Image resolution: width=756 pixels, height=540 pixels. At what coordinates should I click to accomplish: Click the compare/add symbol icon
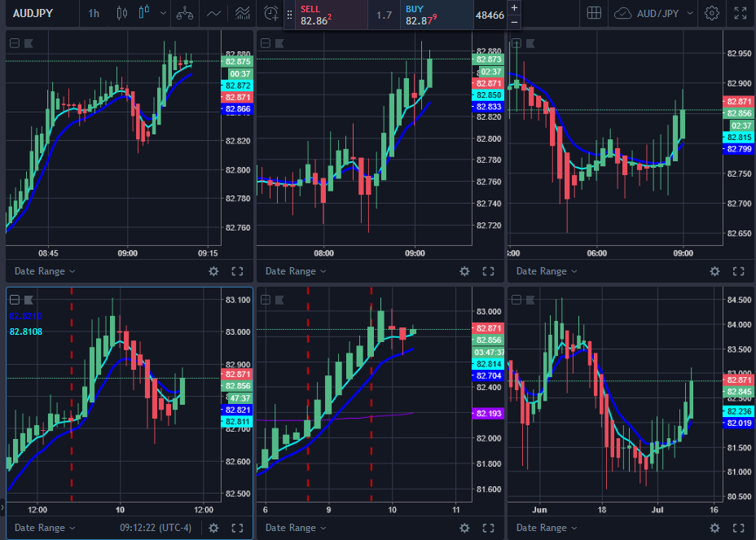pos(185,13)
